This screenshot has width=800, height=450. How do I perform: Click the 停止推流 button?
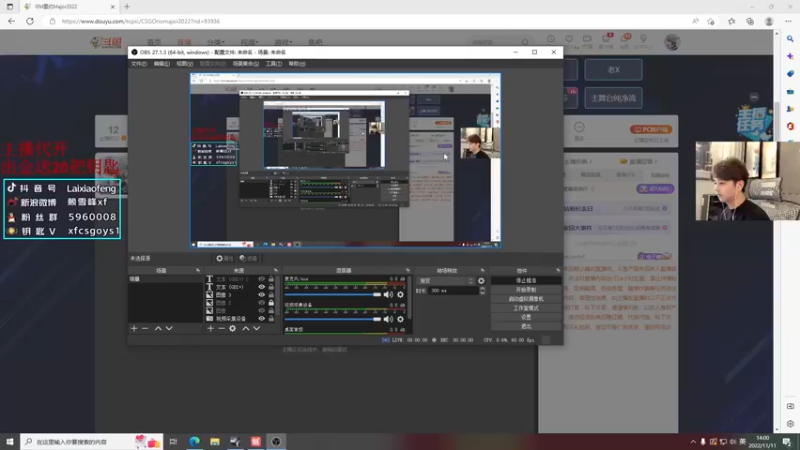526,281
